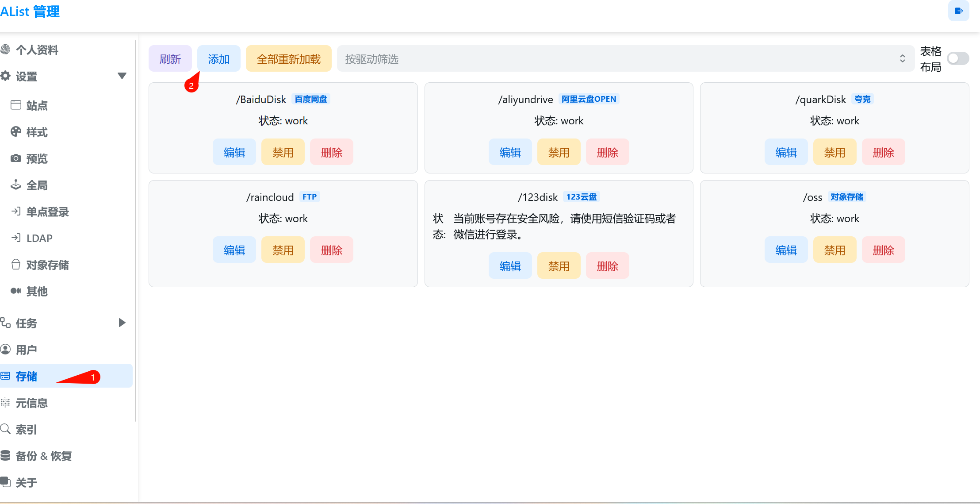This screenshot has height=504, width=980.
Task: Click the bucket icon beside 对象存储
Action: (x=16, y=265)
